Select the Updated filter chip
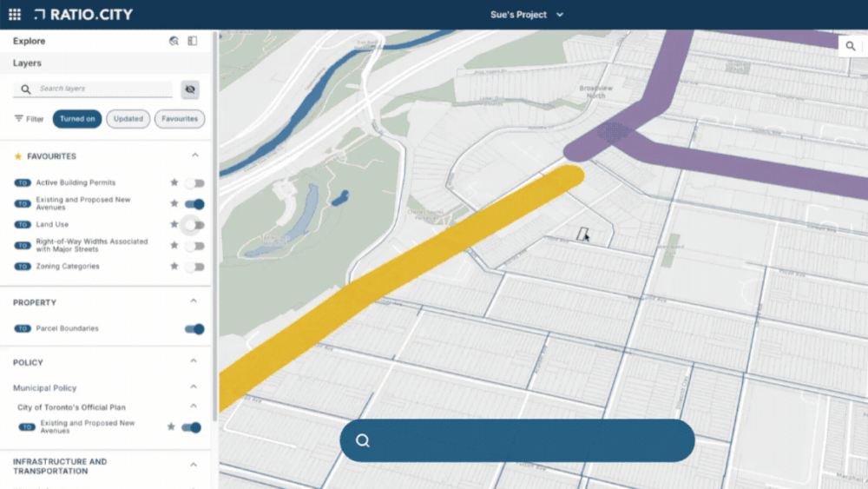Screen dimensions: 868x489 tap(128, 118)
